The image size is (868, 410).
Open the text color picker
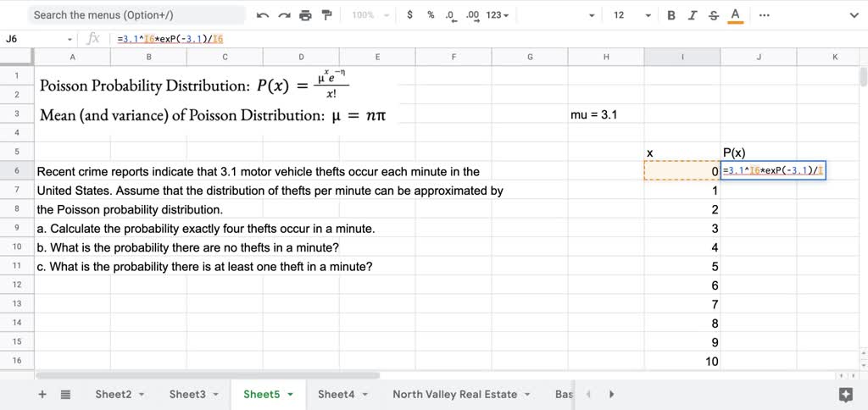click(735, 15)
